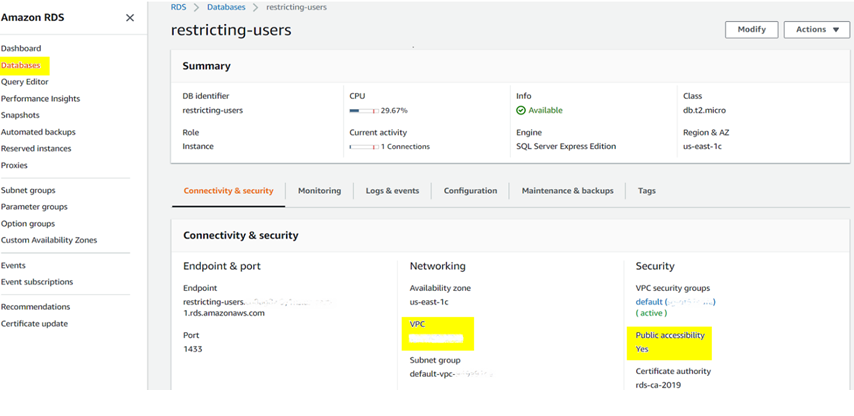This screenshot has height=416, width=854.
Task: Open the Events sidebar link
Action: click(13, 265)
